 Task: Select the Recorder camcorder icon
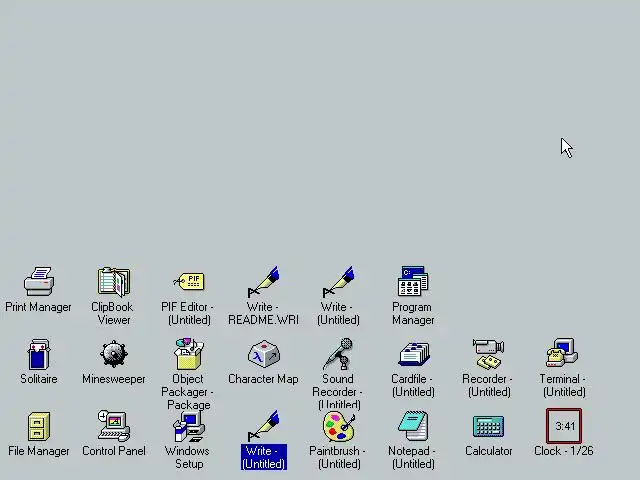coord(489,353)
